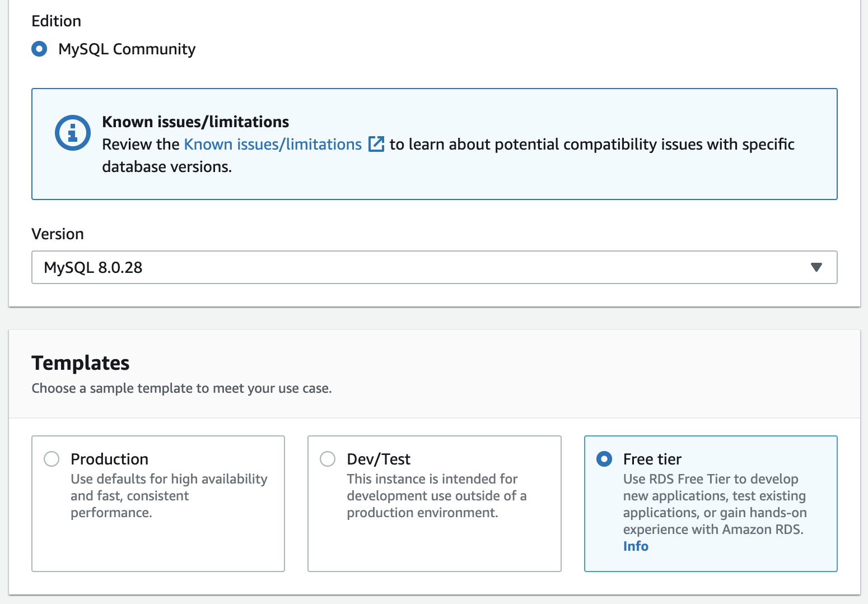This screenshot has width=868, height=604.
Task: Click the Dev/Test template card
Action: [434, 503]
